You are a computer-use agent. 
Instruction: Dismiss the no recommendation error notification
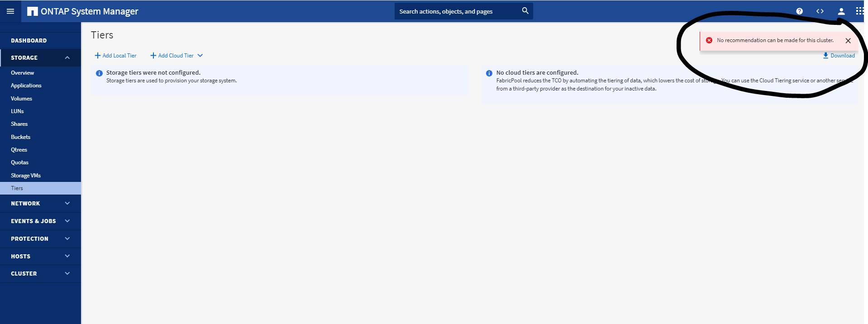pyautogui.click(x=848, y=41)
